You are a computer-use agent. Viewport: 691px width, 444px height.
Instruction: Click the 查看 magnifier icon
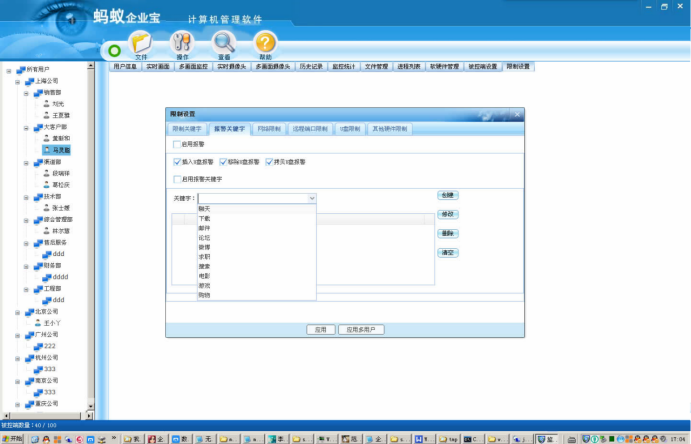pos(224,43)
